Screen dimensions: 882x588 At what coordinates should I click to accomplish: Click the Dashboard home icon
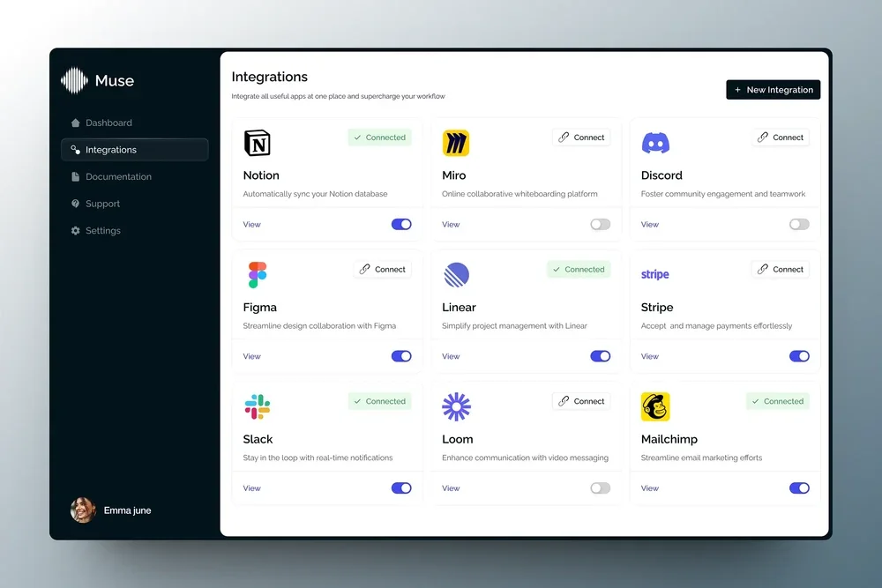pos(75,123)
